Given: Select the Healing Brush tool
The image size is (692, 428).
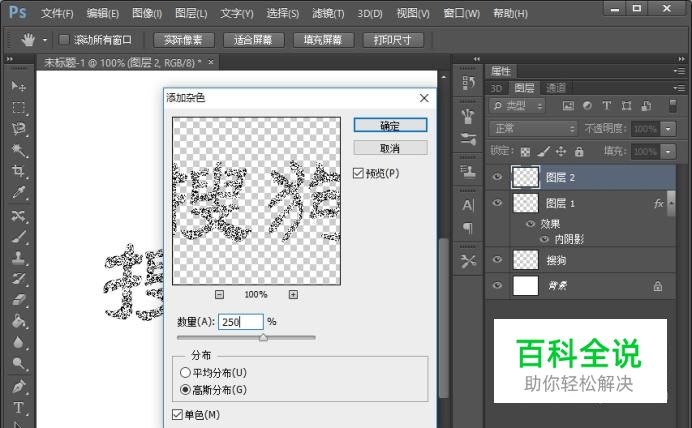Looking at the screenshot, I should coord(18,216).
